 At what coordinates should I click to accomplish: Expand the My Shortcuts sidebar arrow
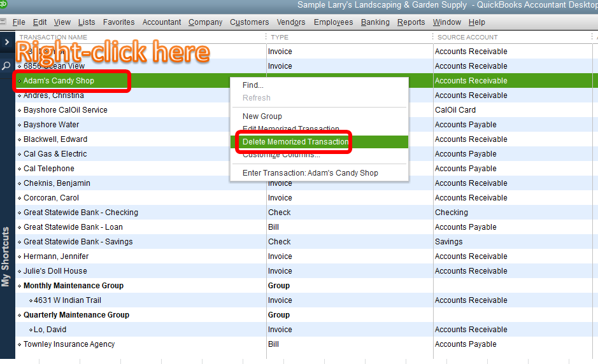point(7,42)
